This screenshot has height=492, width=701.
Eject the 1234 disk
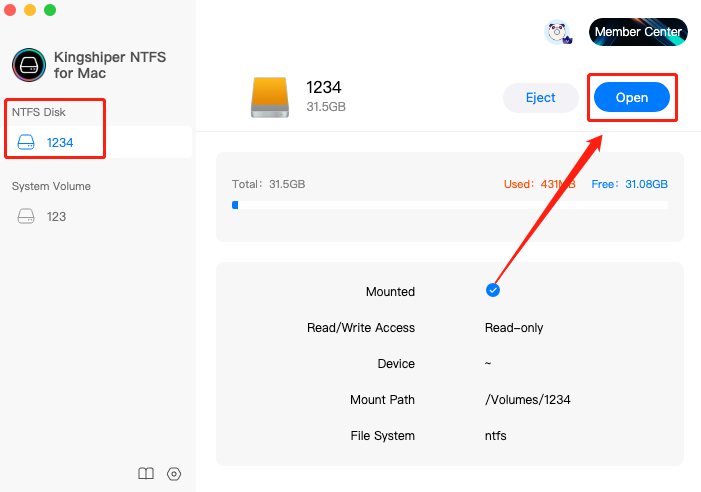pyautogui.click(x=541, y=97)
